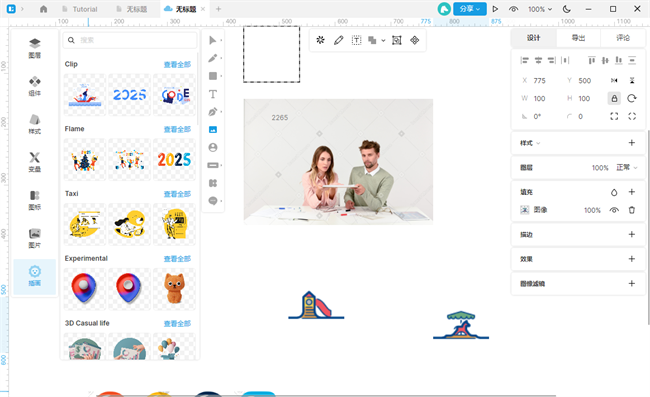
Task: Go to the Home page icon
Action: (44, 9)
